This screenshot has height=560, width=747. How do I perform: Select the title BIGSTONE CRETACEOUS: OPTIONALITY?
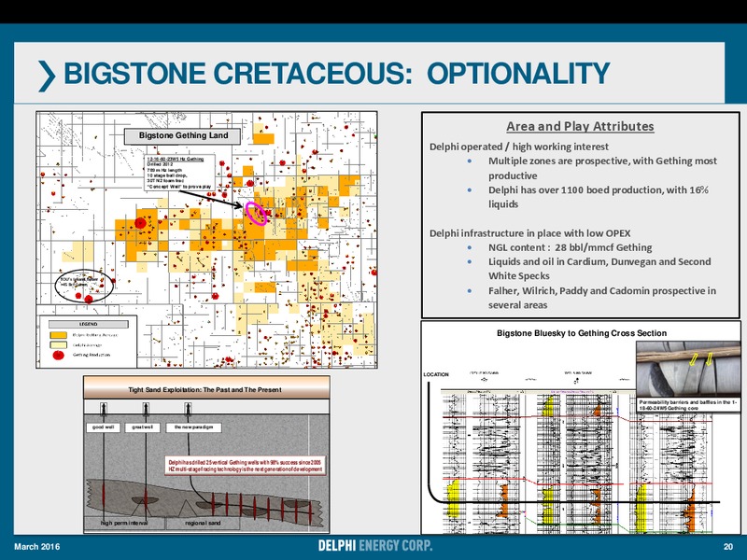tap(337, 74)
